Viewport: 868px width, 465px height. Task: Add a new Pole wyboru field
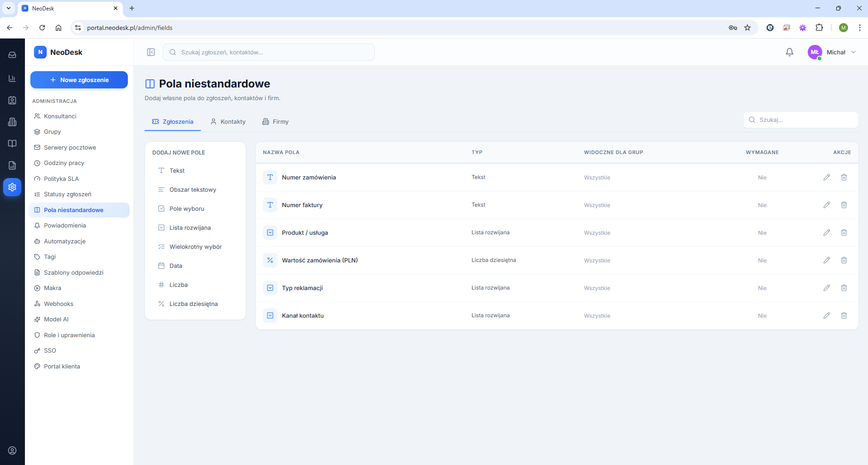click(195, 208)
